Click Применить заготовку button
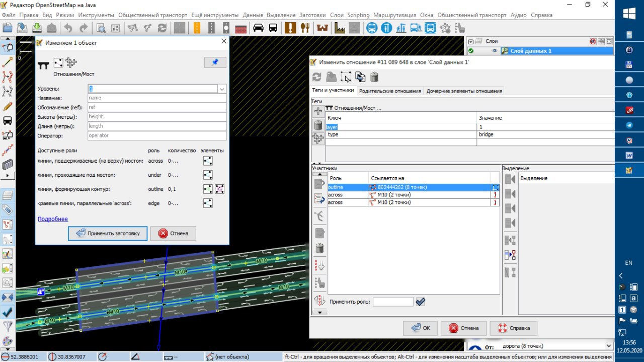This screenshot has height=362, width=644. (108, 233)
